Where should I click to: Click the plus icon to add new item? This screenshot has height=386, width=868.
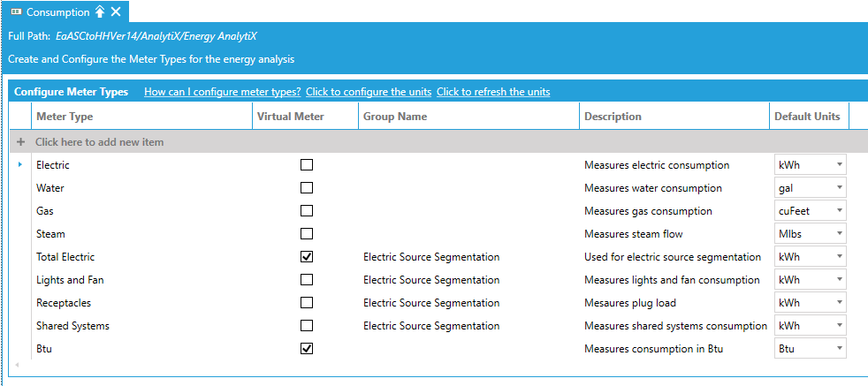pos(20,141)
